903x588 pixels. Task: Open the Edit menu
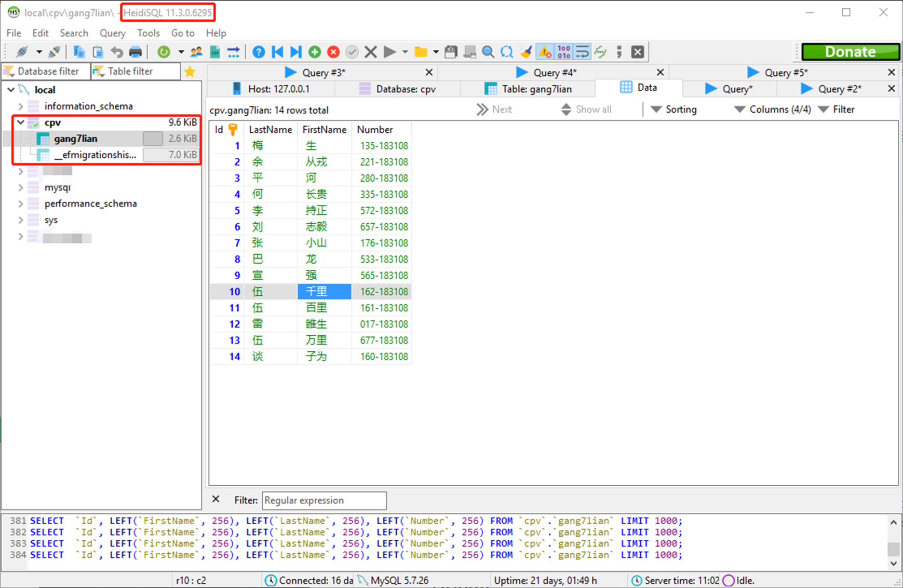[x=41, y=33]
